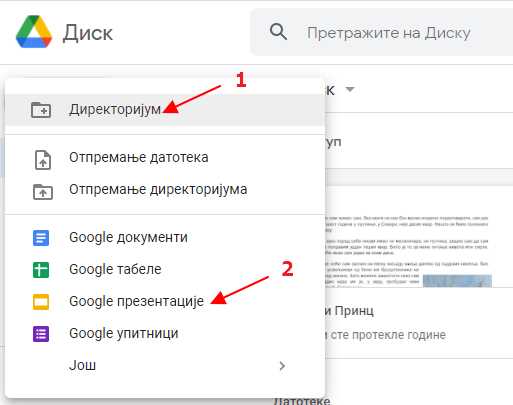Open the document preview thumbnail
Screen dimensions: 513x405
tap(419, 237)
